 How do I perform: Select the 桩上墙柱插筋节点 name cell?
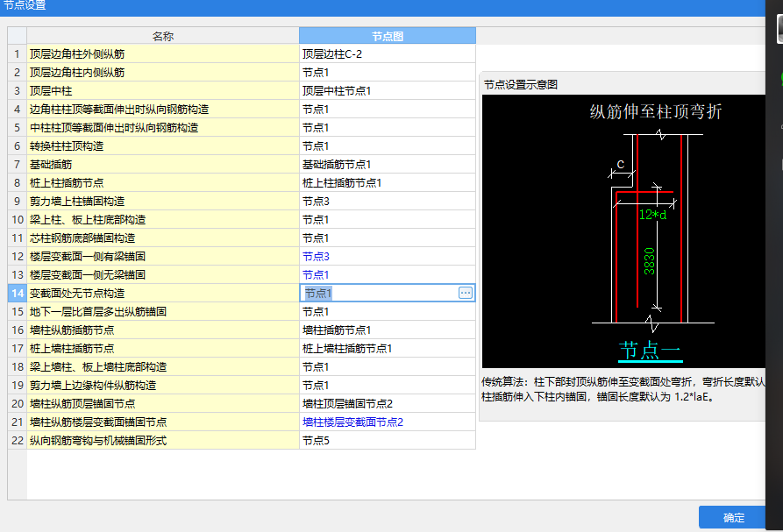tap(163, 348)
